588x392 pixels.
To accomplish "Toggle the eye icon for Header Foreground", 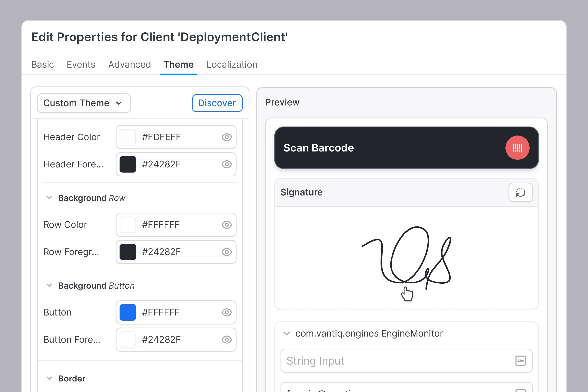I will tap(226, 164).
